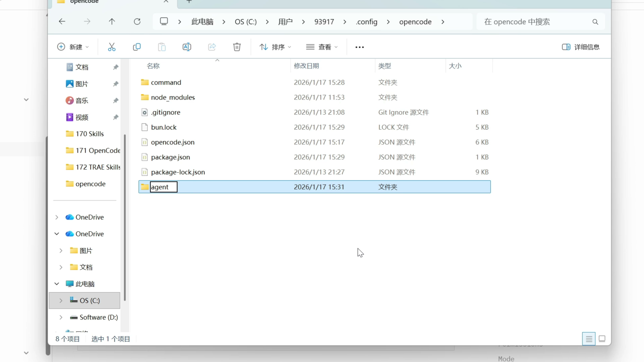Click the Refresh icon
Image resolution: width=644 pixels, height=362 pixels.
pyautogui.click(x=137, y=22)
